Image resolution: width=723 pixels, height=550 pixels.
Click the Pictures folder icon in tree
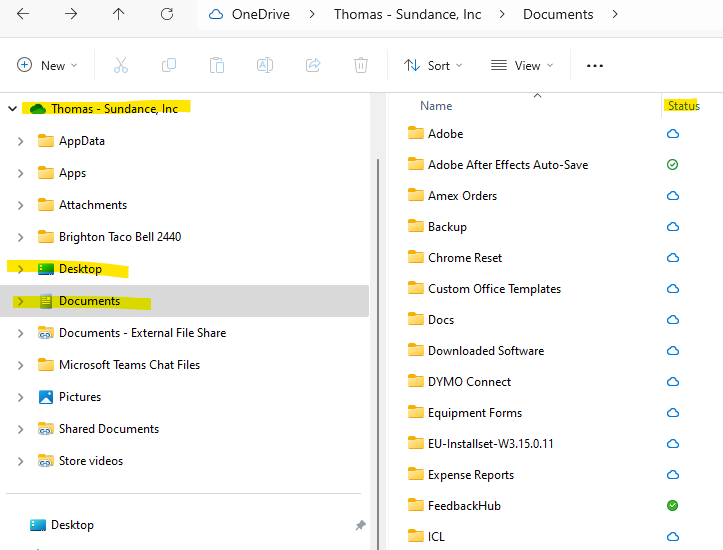pos(46,397)
